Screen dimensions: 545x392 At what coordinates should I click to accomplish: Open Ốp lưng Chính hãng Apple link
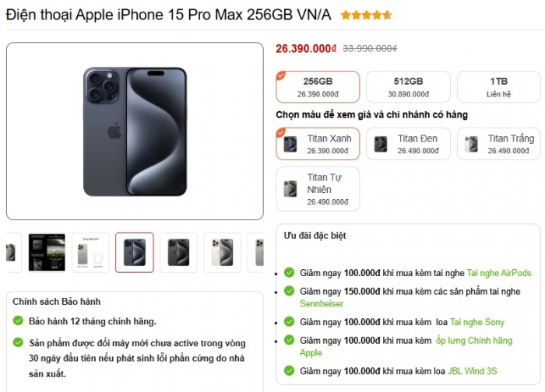pos(406,347)
